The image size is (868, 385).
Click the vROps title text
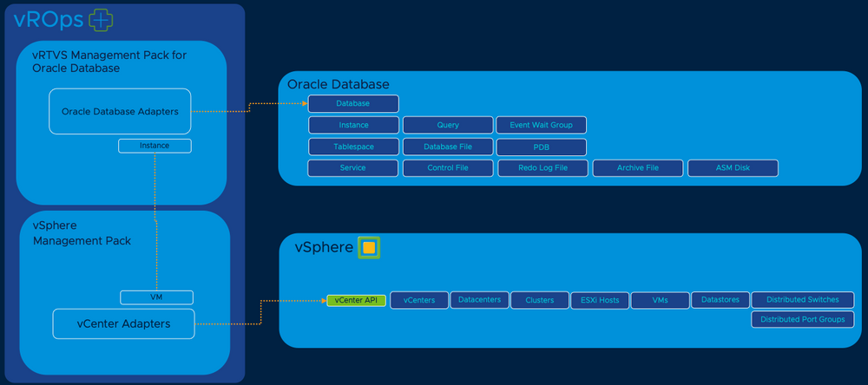[x=49, y=20]
